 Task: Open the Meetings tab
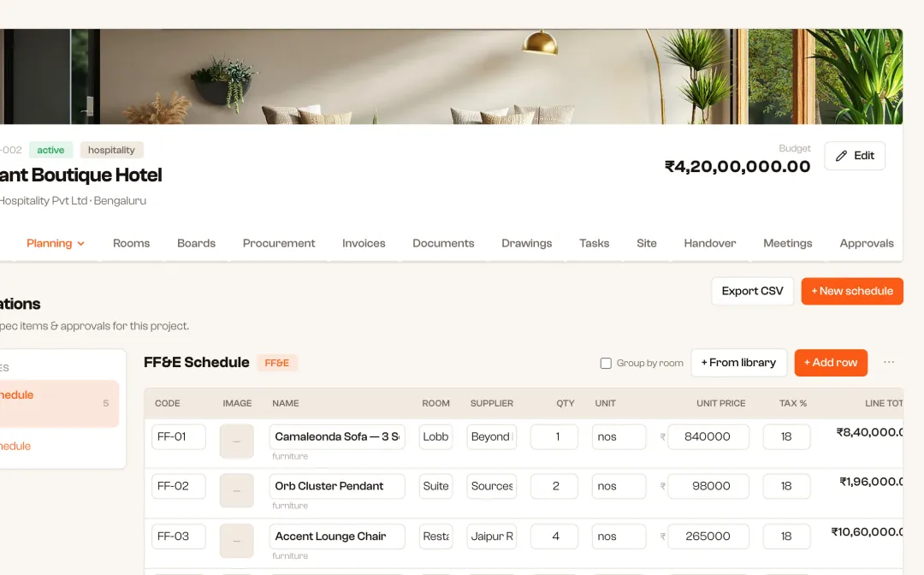[787, 243]
